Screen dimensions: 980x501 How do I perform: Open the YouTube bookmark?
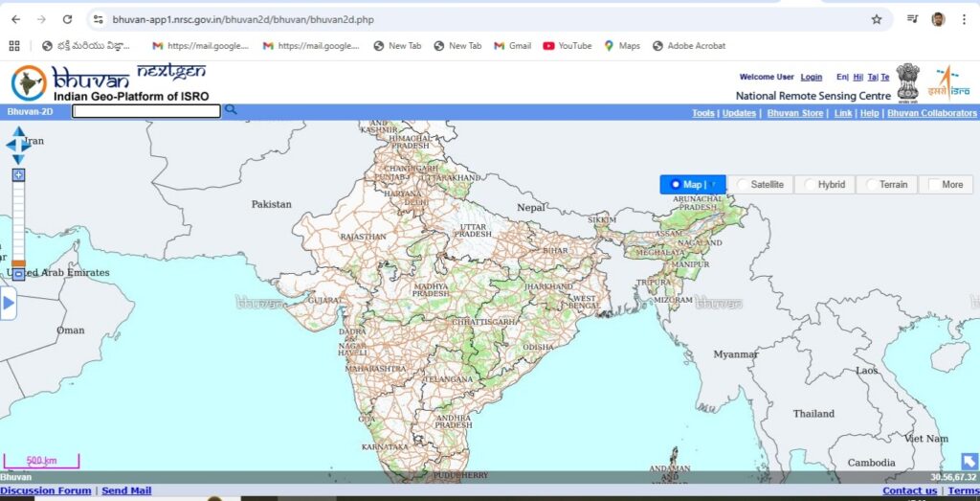pyautogui.click(x=567, y=45)
